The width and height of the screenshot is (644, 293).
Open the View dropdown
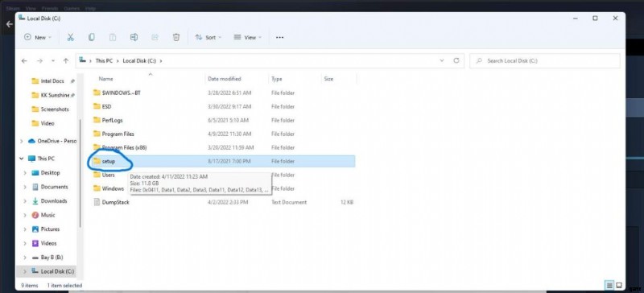pos(248,37)
